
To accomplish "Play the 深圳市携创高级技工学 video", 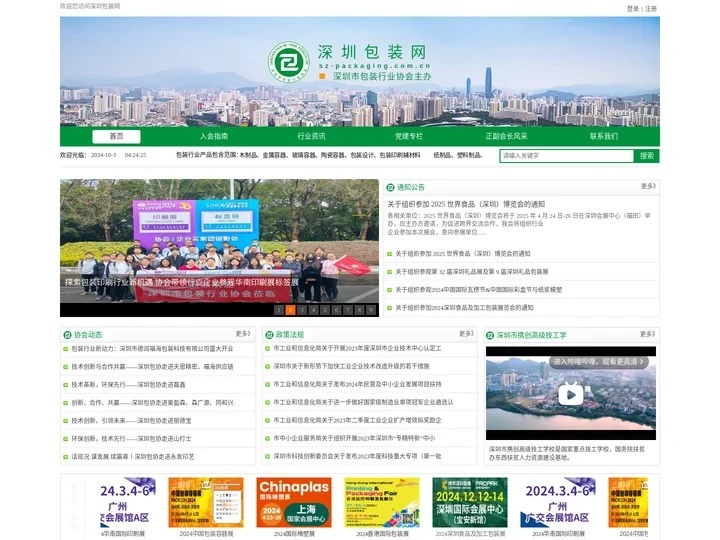I will 570,394.
